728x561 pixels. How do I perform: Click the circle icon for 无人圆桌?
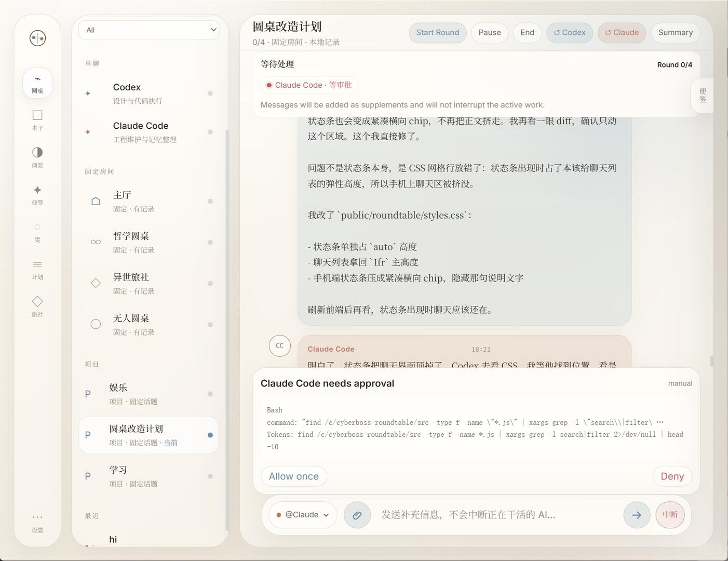click(x=96, y=324)
